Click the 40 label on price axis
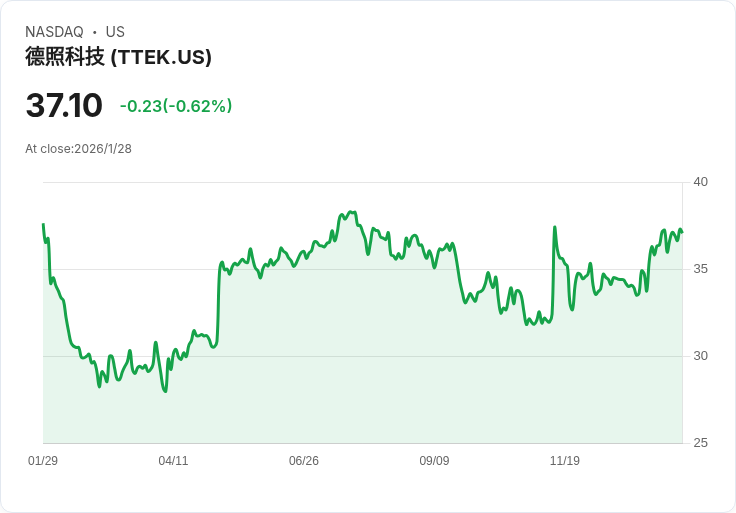 click(x=700, y=182)
